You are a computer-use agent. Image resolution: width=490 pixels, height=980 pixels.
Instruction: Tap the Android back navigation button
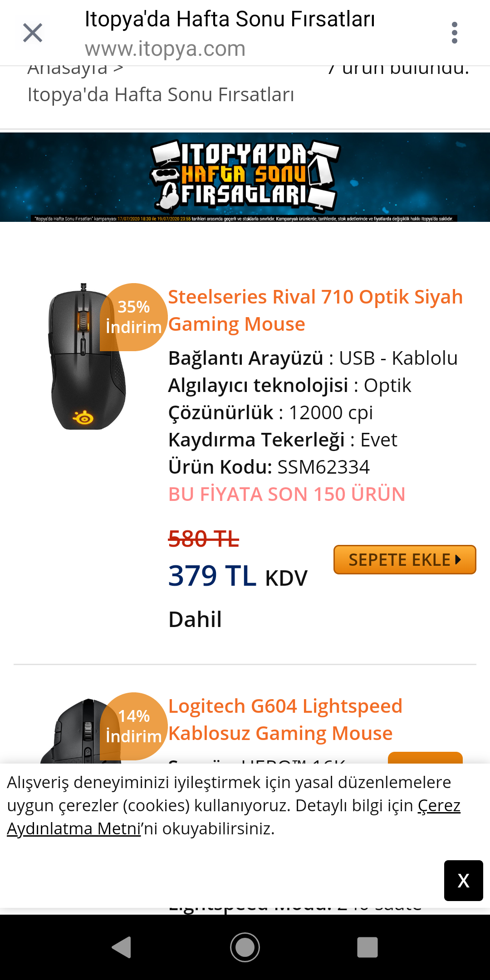click(x=122, y=947)
